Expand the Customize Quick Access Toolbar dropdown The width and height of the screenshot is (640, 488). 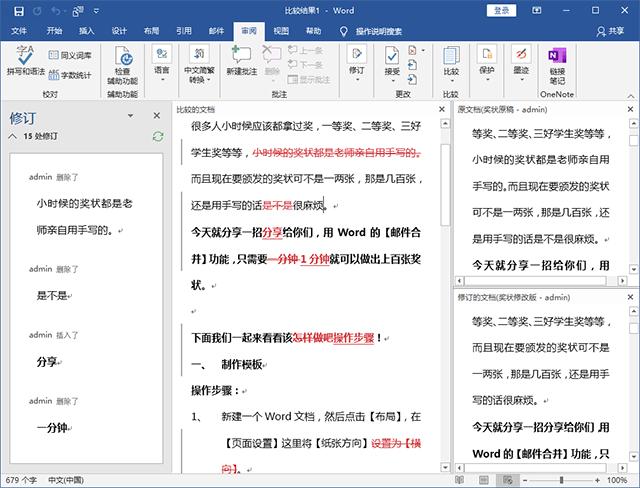97,11
